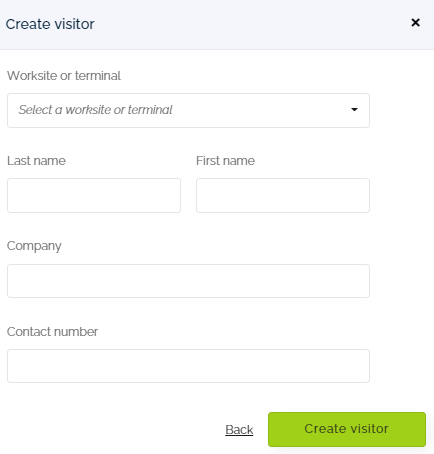This screenshot has width=434, height=454.
Task: Focus the Last name text field
Action: (x=94, y=195)
